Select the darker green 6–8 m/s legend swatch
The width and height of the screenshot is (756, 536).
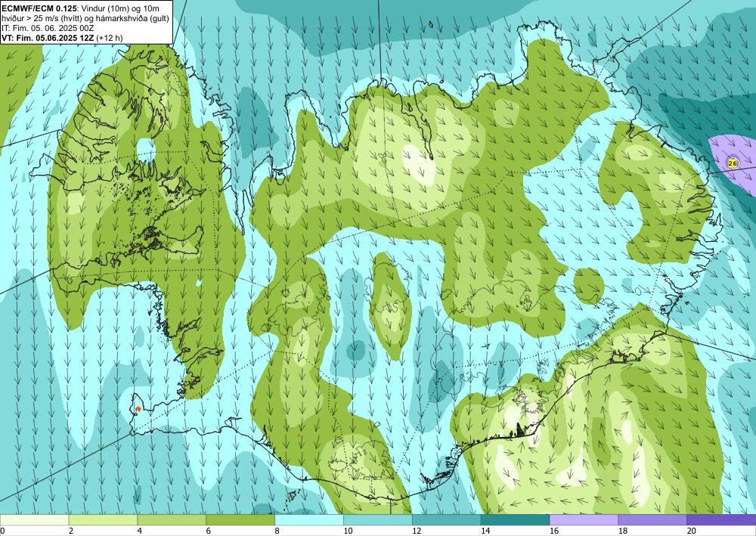click(240, 520)
